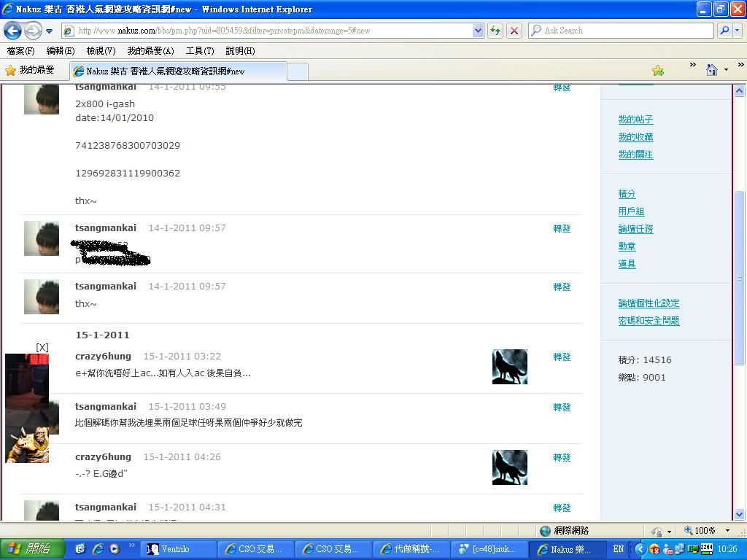Click the 我的最愛 favorites star button
Screen dimensions: 747x560
pos(29,71)
